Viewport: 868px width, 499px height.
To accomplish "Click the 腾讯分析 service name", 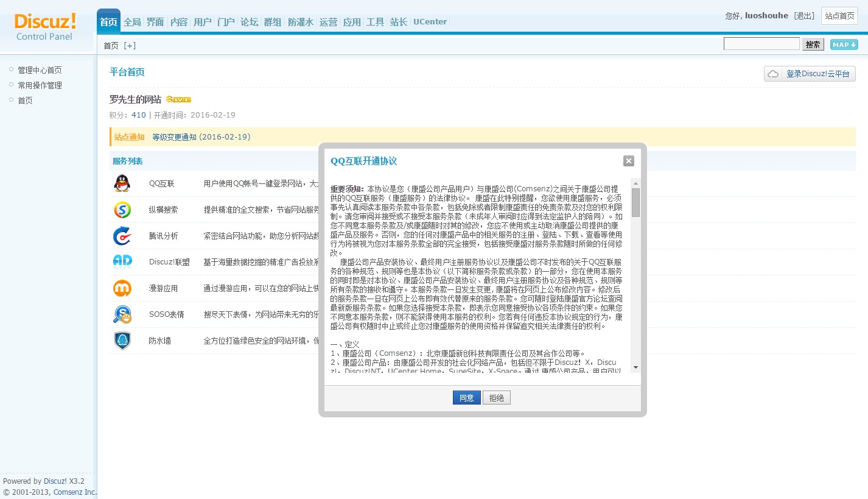I will (164, 236).
